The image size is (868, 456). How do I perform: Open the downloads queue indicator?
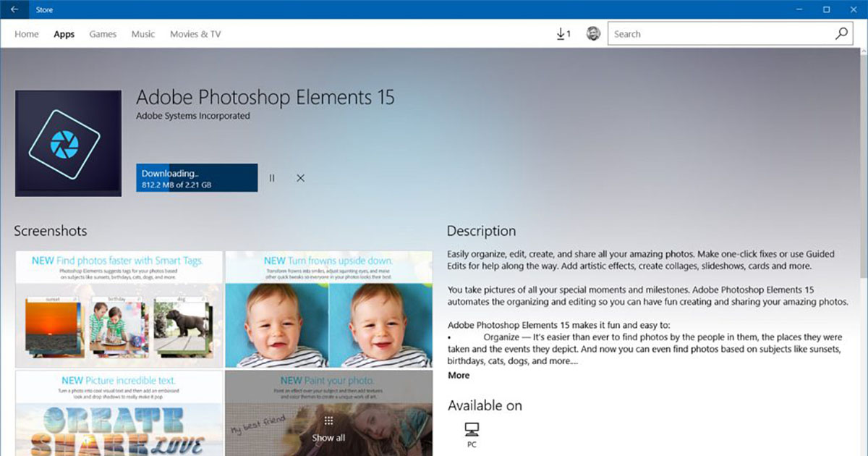coord(563,34)
